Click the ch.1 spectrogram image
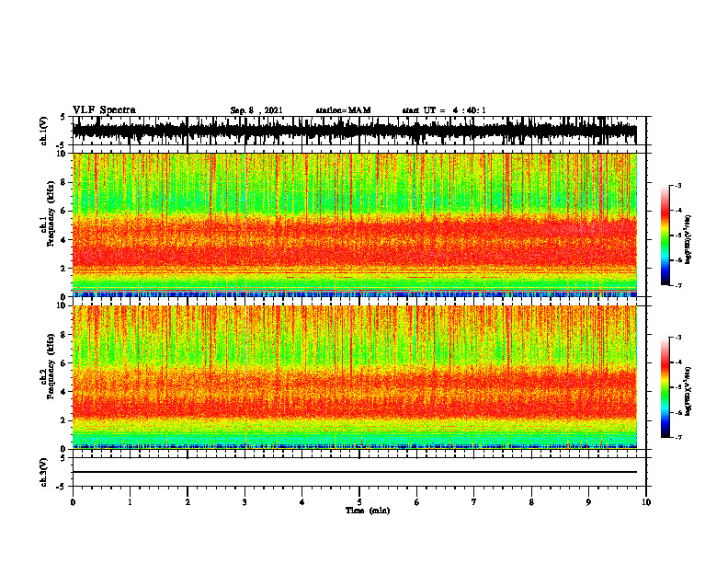 point(354,224)
